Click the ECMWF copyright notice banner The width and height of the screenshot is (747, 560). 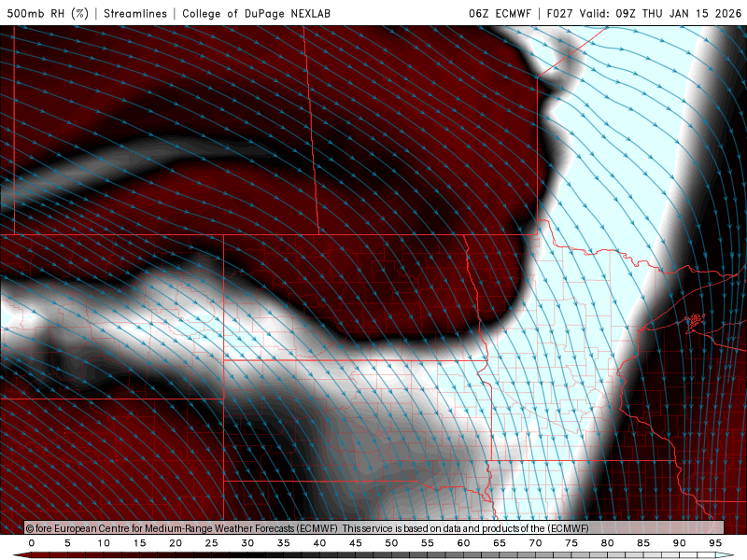(374, 527)
